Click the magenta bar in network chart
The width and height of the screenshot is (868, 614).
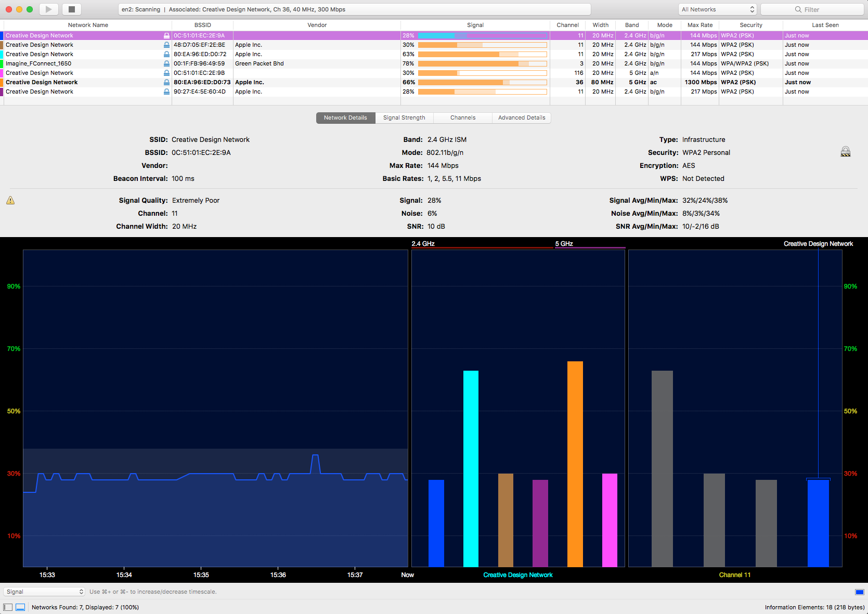(610, 520)
